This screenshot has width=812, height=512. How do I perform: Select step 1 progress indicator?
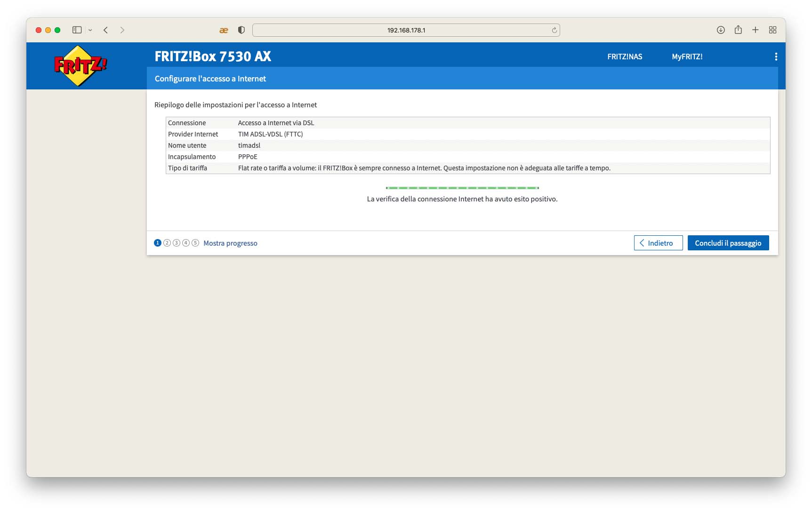pos(158,243)
